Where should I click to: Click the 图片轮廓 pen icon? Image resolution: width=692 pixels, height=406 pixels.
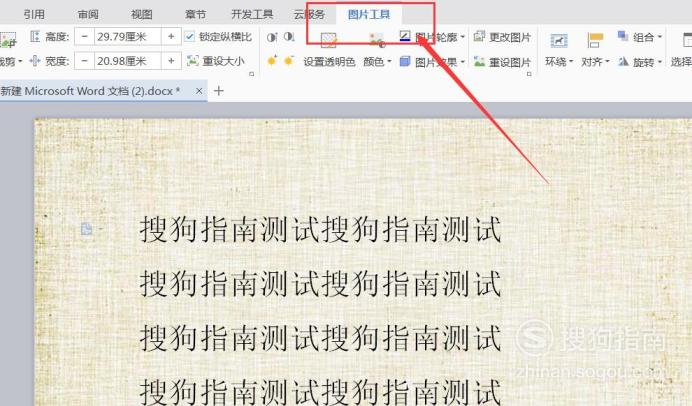point(405,36)
